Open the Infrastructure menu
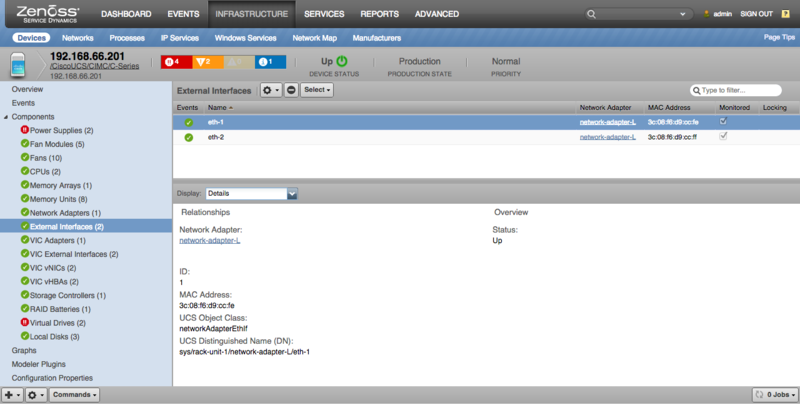 click(x=252, y=14)
